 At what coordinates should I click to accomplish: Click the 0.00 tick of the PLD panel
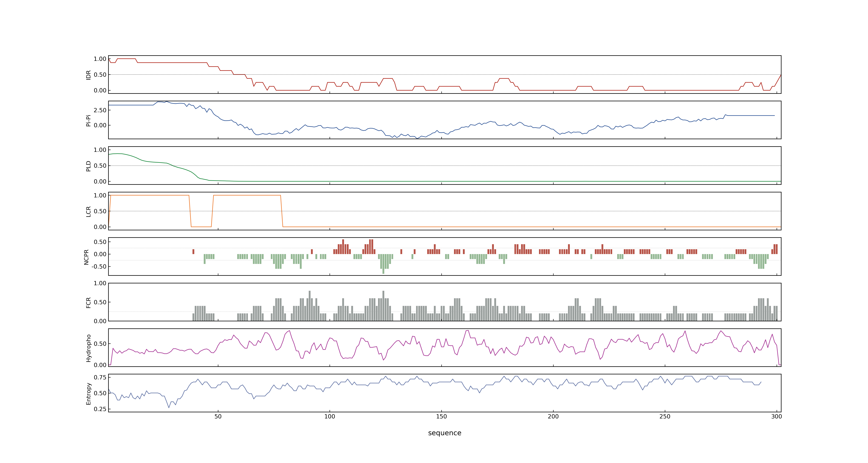(100, 181)
